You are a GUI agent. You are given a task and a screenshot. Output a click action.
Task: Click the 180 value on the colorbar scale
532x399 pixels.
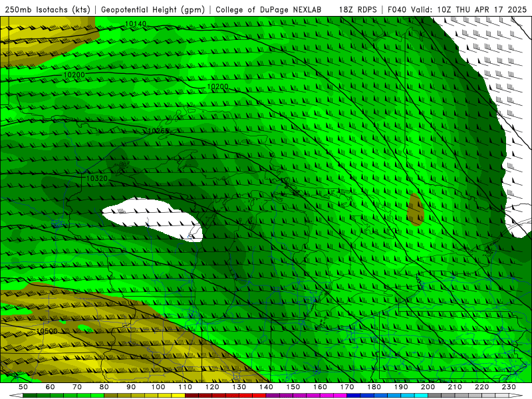(374, 387)
